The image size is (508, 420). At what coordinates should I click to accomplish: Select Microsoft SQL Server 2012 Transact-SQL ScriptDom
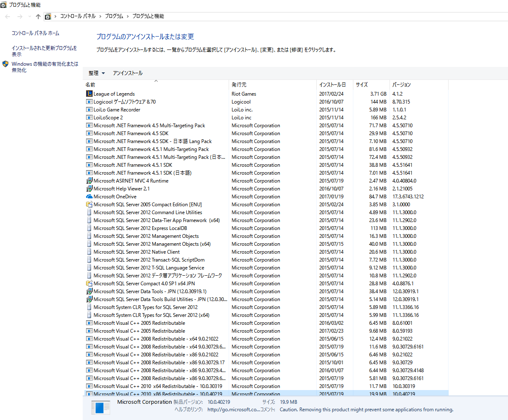click(x=266, y=259)
